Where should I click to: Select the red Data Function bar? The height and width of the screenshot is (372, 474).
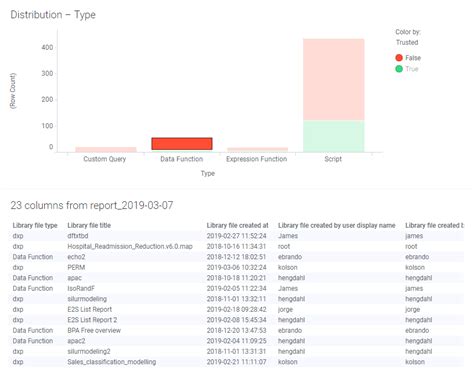pyautogui.click(x=182, y=144)
